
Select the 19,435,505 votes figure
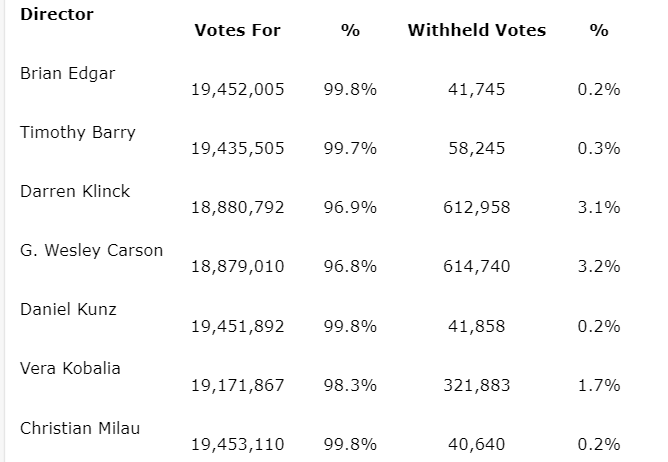237,148
